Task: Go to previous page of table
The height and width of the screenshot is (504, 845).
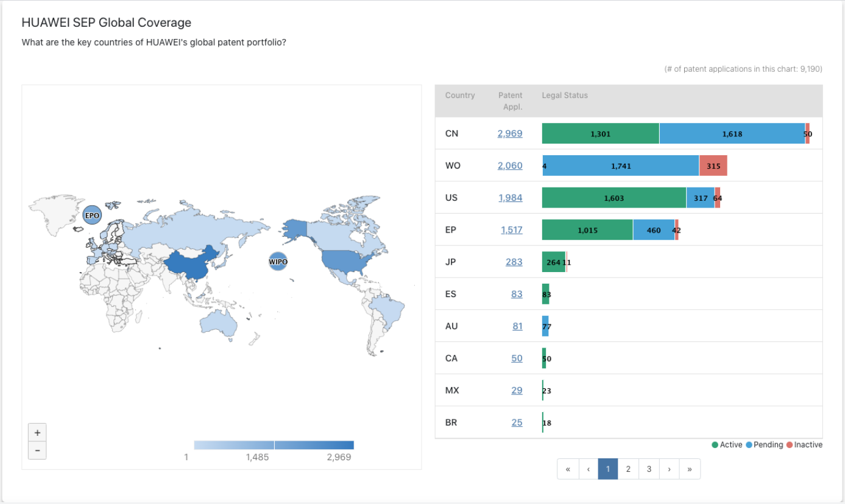Action: pyautogui.click(x=588, y=469)
